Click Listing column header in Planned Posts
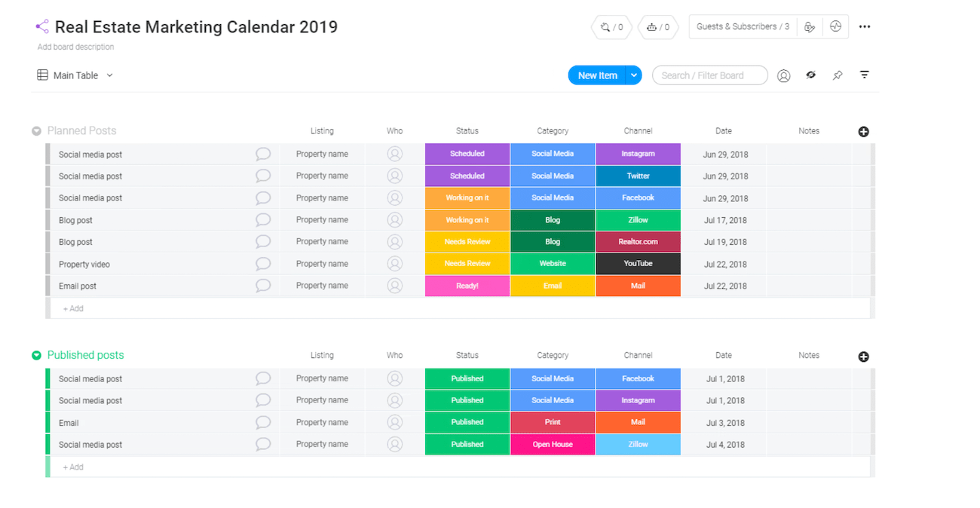Screen dimensions: 980x508 pos(322,131)
